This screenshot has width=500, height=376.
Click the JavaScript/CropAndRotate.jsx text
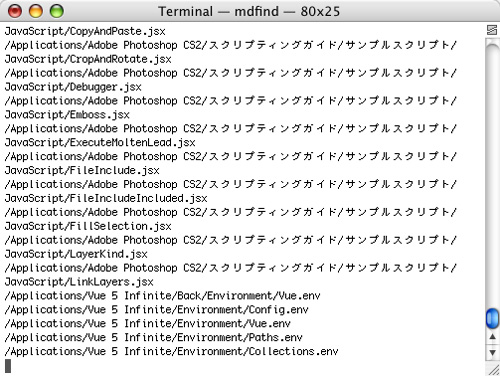point(88,59)
